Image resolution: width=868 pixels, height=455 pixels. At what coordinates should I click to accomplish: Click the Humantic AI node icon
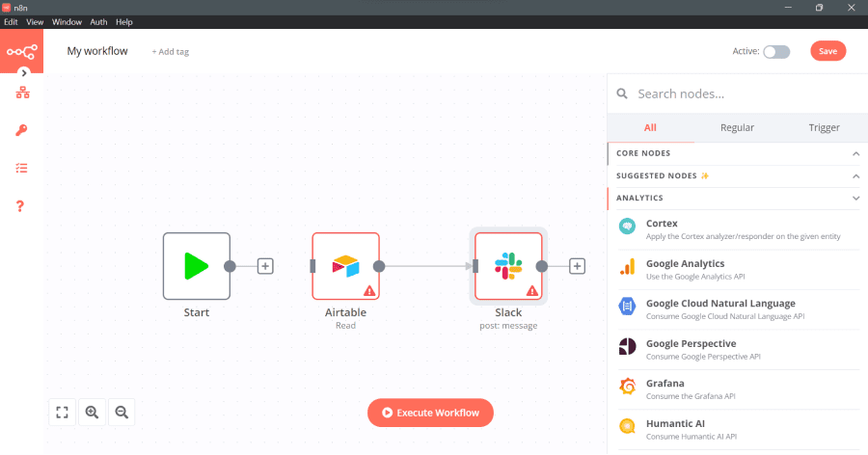coord(627,426)
